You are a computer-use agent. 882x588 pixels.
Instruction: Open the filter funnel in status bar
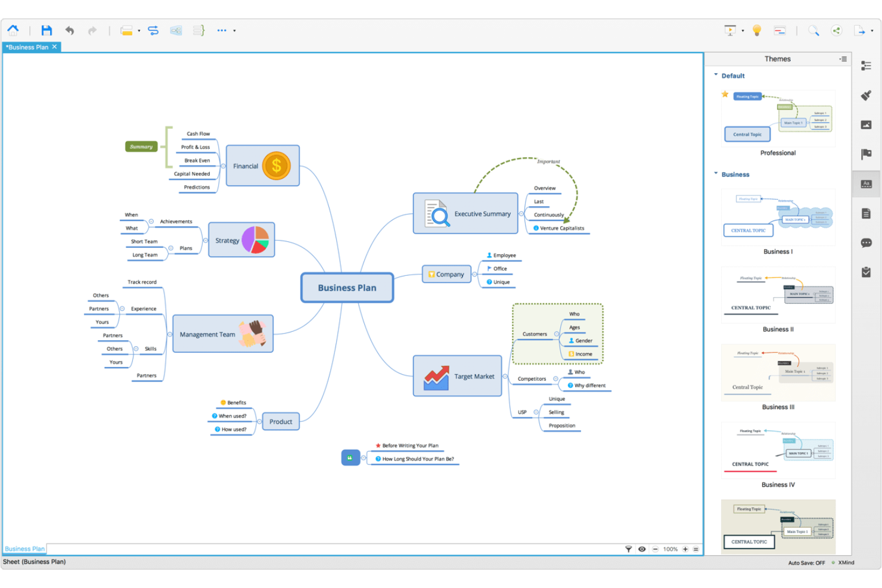pos(628,549)
